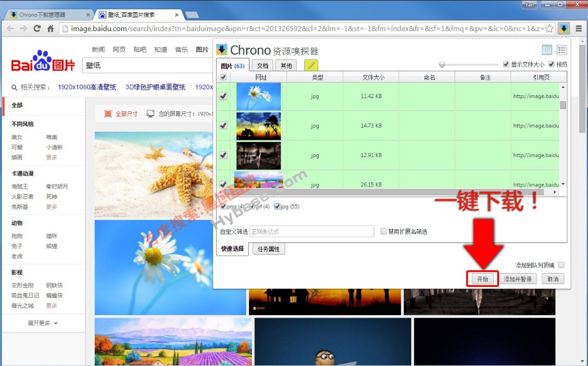This screenshot has width=588, height=366.
Task: Enable 禁用扩展名筛选 checkbox
Action: (384, 231)
